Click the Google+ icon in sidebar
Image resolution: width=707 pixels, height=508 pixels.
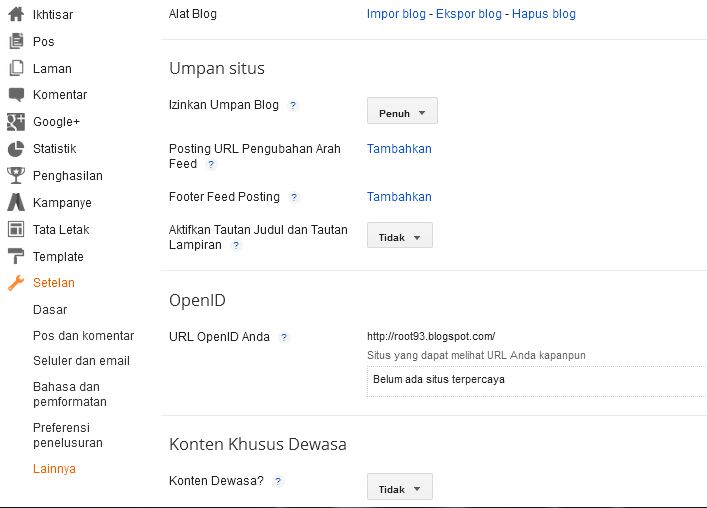[15, 122]
